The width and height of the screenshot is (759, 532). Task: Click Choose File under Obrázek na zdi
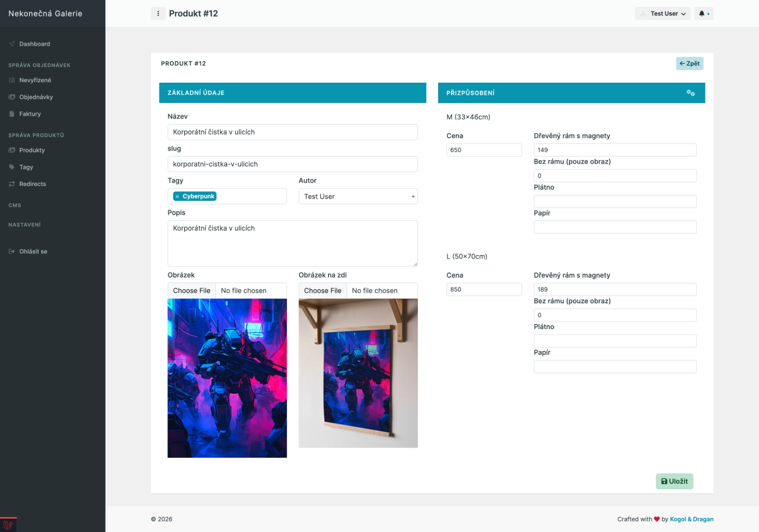coord(323,291)
